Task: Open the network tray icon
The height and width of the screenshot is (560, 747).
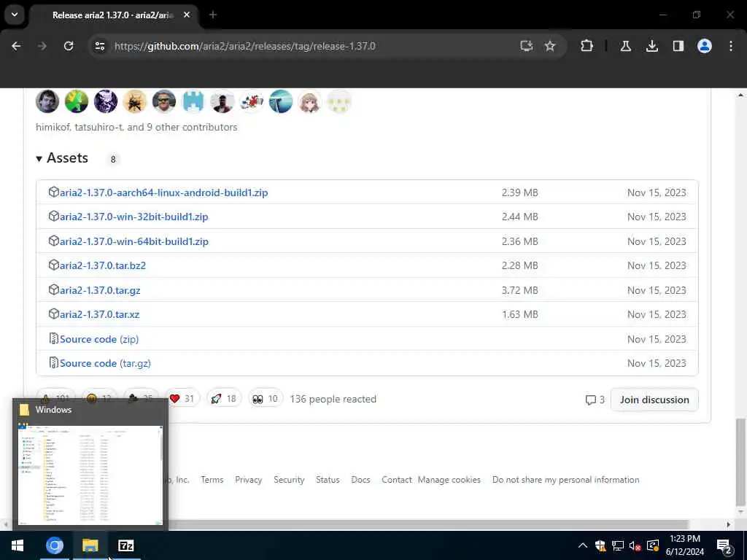Action: point(618,545)
